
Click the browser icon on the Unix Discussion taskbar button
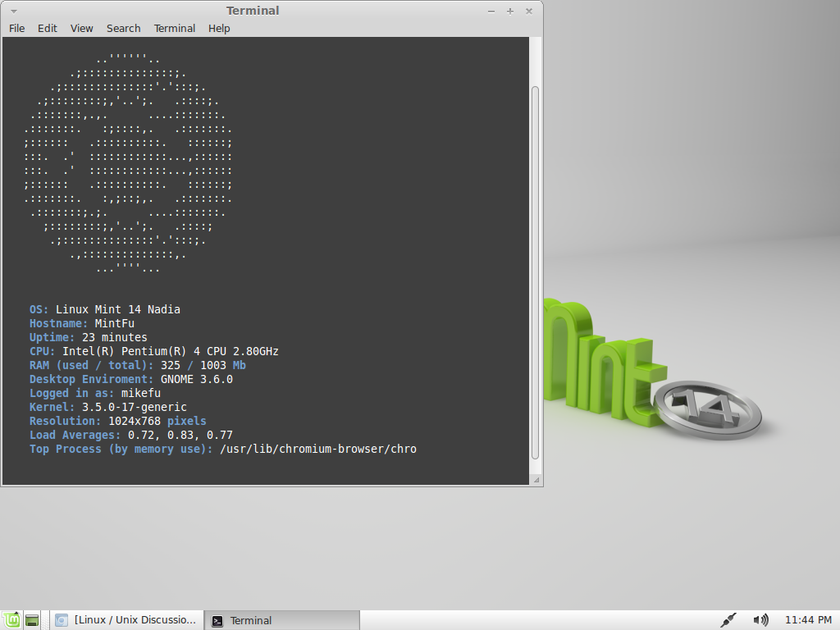61,619
